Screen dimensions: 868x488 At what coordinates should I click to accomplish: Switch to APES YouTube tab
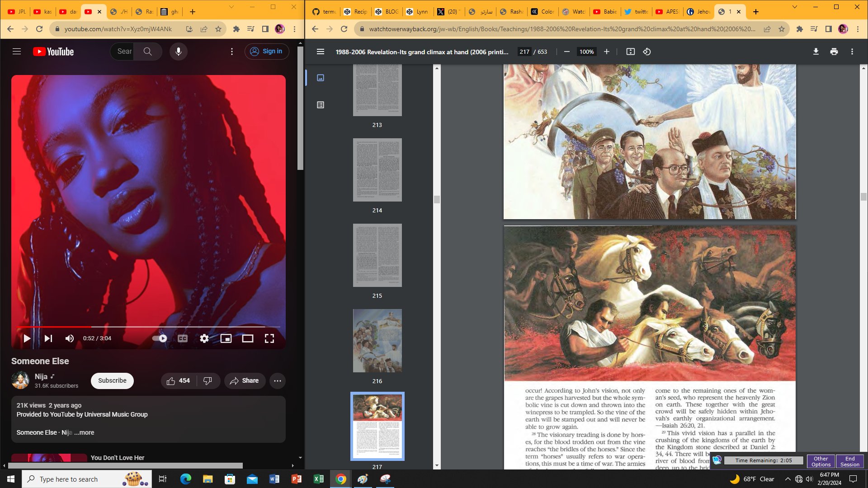pos(667,12)
